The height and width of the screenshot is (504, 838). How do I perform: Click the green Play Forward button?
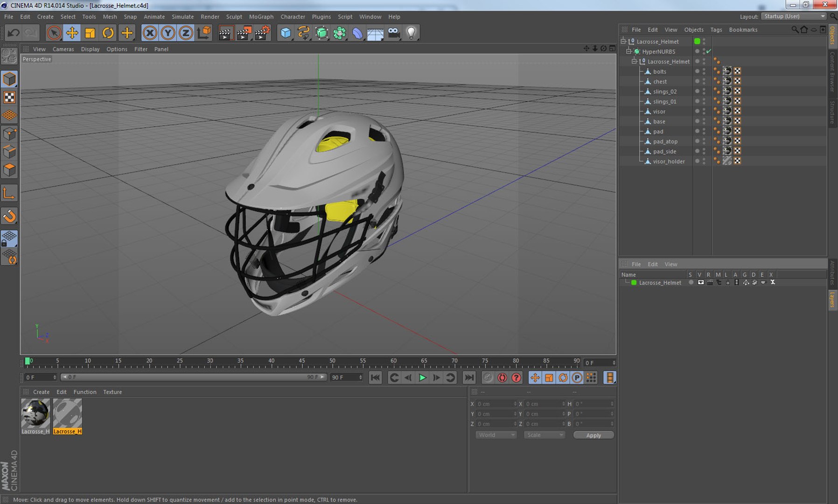pos(422,378)
